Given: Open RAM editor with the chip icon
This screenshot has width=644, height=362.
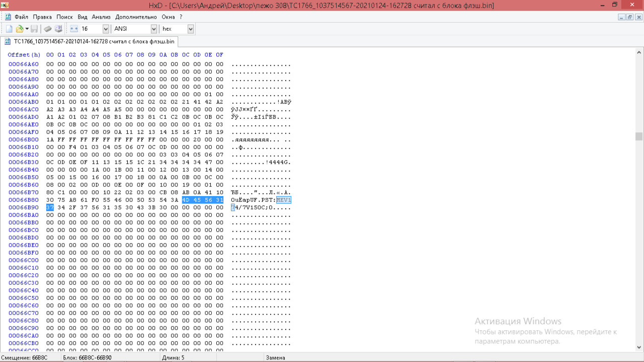Looking at the screenshot, I should (x=47, y=29).
